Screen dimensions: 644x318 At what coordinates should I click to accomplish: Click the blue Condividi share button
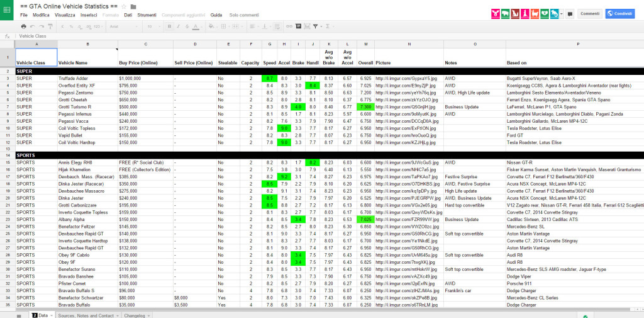tap(619, 14)
